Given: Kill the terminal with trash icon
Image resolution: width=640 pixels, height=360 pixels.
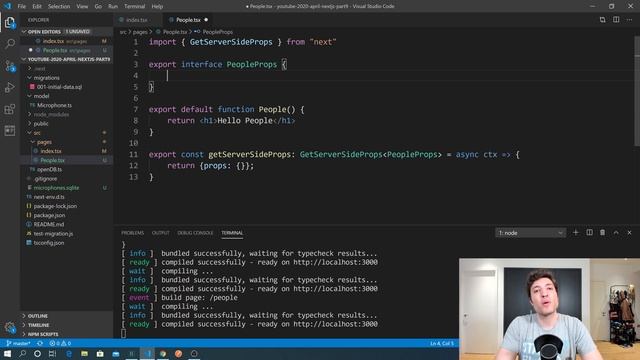Looking at the screenshot, I should (x=602, y=233).
